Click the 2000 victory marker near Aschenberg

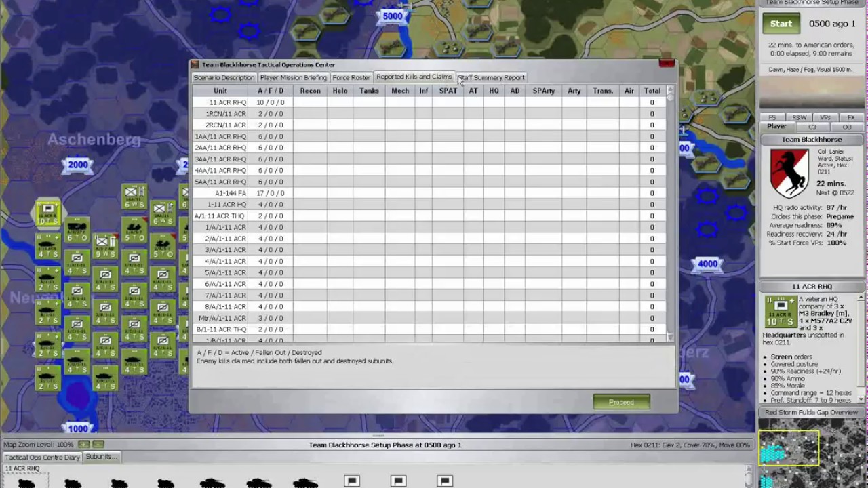(x=78, y=165)
